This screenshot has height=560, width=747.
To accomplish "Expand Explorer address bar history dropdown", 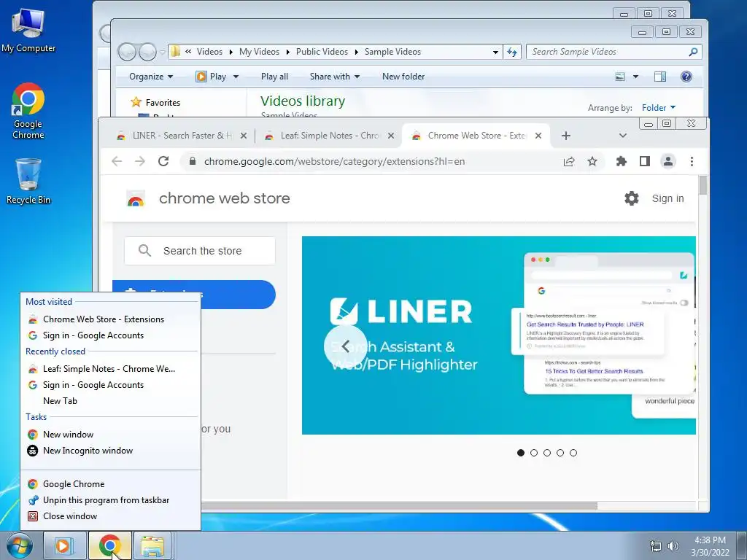I will (495, 52).
